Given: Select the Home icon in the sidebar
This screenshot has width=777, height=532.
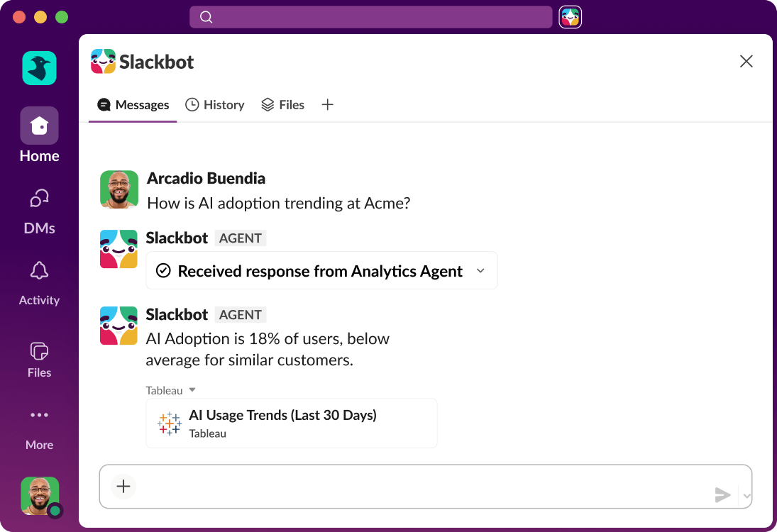Looking at the screenshot, I should pyautogui.click(x=39, y=125).
